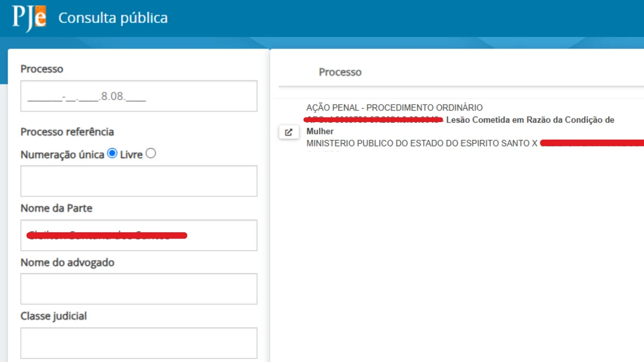Click the 'Nome da Parte' search field
The height and width of the screenshot is (362, 644).
click(138, 235)
